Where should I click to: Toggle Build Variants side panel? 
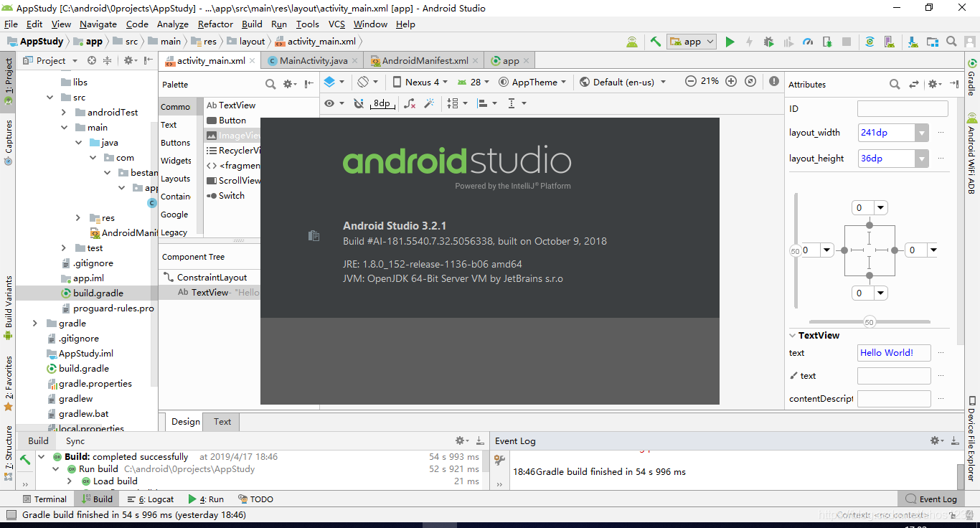pyautogui.click(x=9, y=307)
